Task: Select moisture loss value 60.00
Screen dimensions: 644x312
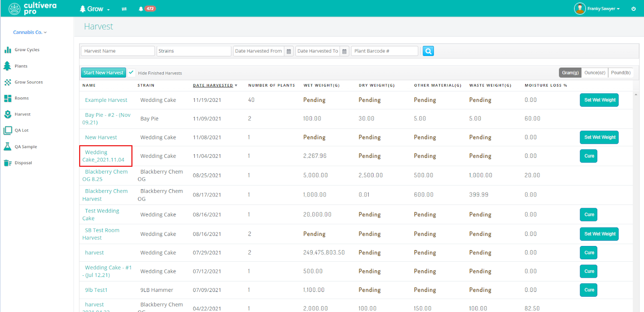Action: (x=533, y=119)
